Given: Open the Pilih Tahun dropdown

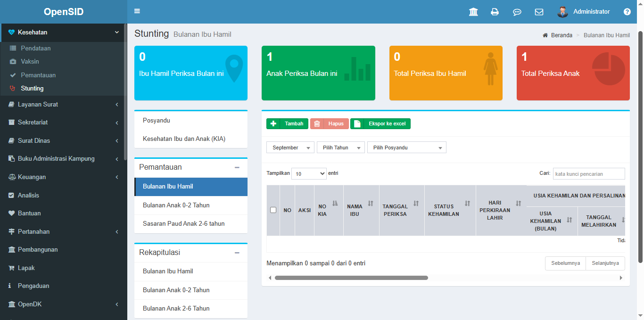Looking at the screenshot, I should (x=340, y=148).
